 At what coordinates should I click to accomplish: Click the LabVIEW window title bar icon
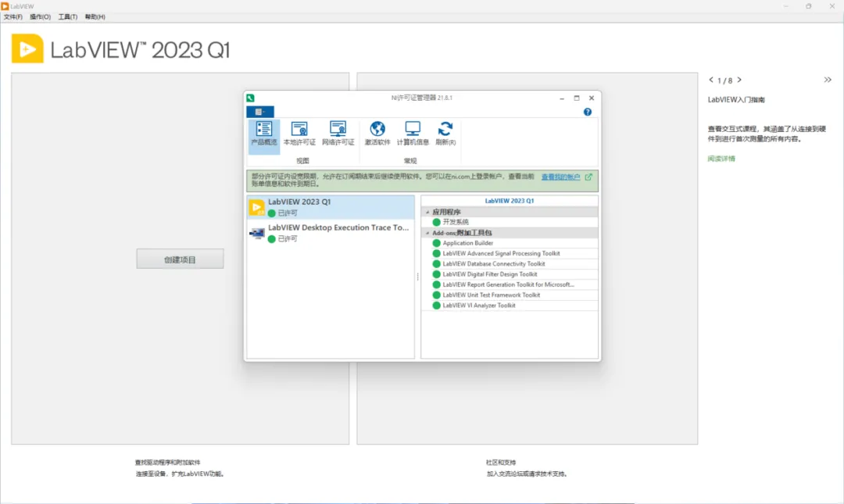5,6
